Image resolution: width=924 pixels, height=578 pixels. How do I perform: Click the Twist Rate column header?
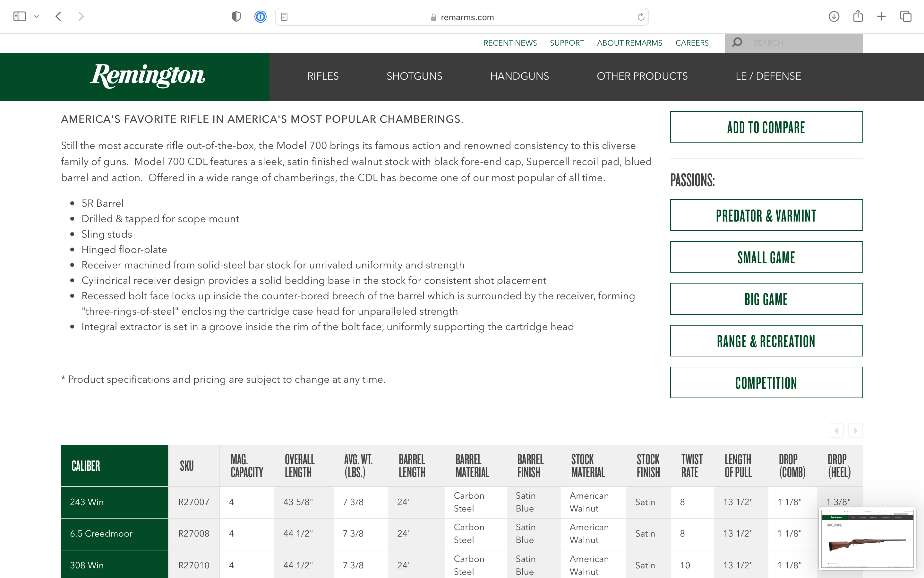692,466
